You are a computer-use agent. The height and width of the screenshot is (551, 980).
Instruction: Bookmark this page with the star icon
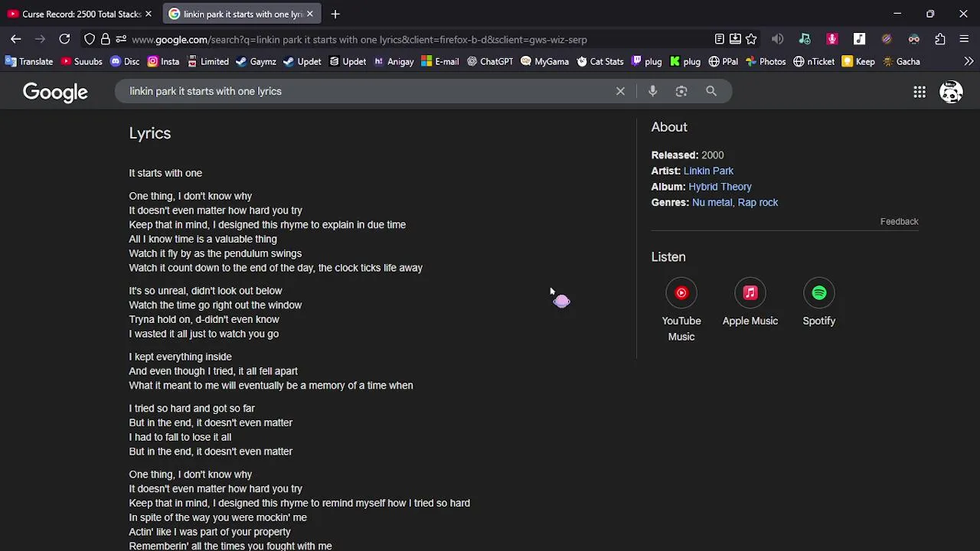pyautogui.click(x=751, y=39)
